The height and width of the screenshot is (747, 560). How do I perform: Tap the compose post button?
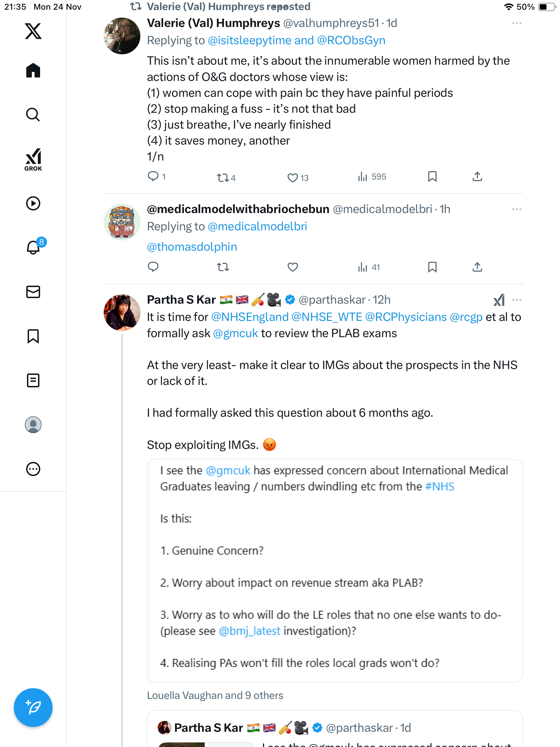coord(33,707)
